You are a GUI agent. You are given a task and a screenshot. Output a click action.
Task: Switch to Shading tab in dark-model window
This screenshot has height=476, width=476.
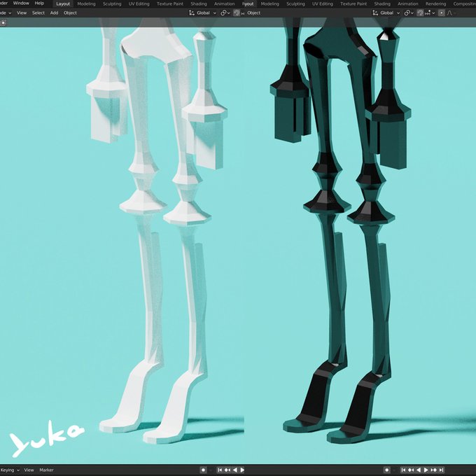[382, 4]
